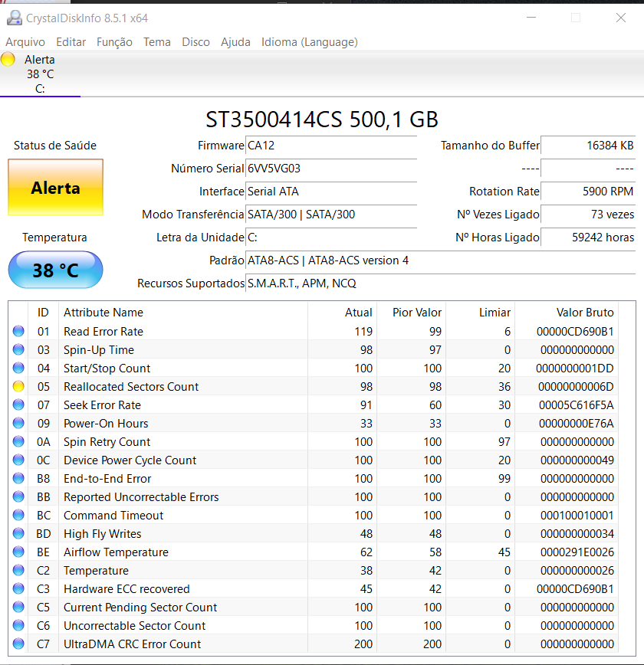Screen dimensions: 644x665
Task: Click the CrystalDiskInfo app icon in title bar
Action: point(15,18)
